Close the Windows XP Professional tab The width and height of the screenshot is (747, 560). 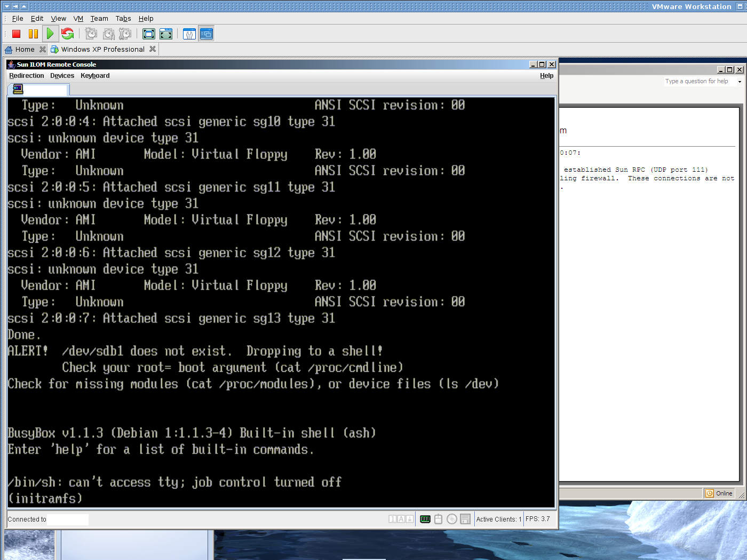(153, 49)
